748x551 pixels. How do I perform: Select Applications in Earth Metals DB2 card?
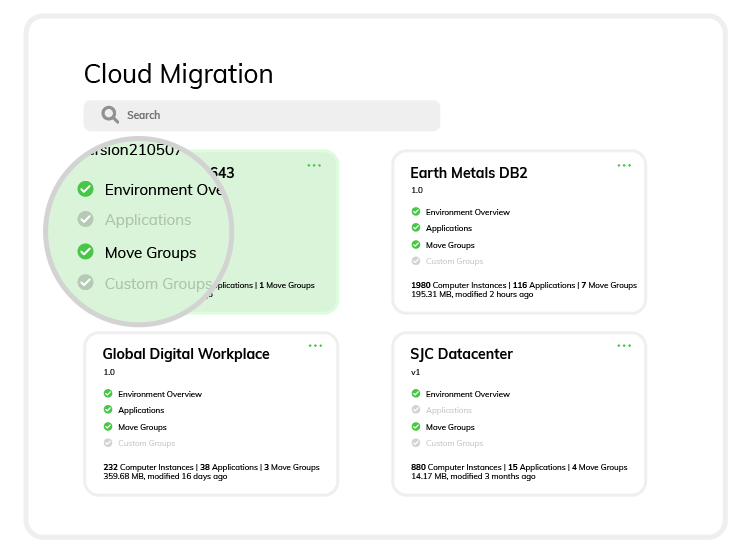pyautogui.click(x=448, y=229)
